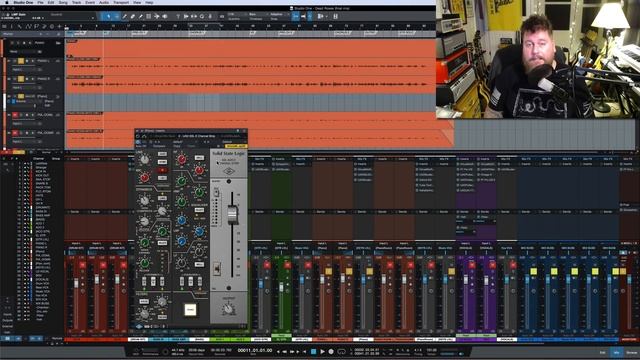Click Record in the transport bar

pyautogui.click(x=331, y=351)
